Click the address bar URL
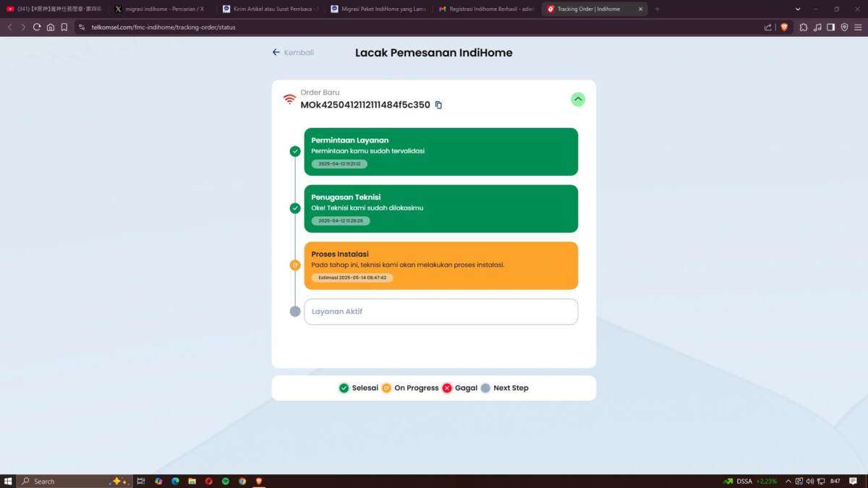868x488 pixels. tap(163, 27)
